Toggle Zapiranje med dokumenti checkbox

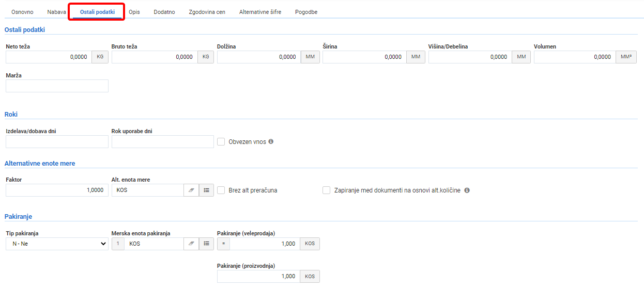point(326,190)
